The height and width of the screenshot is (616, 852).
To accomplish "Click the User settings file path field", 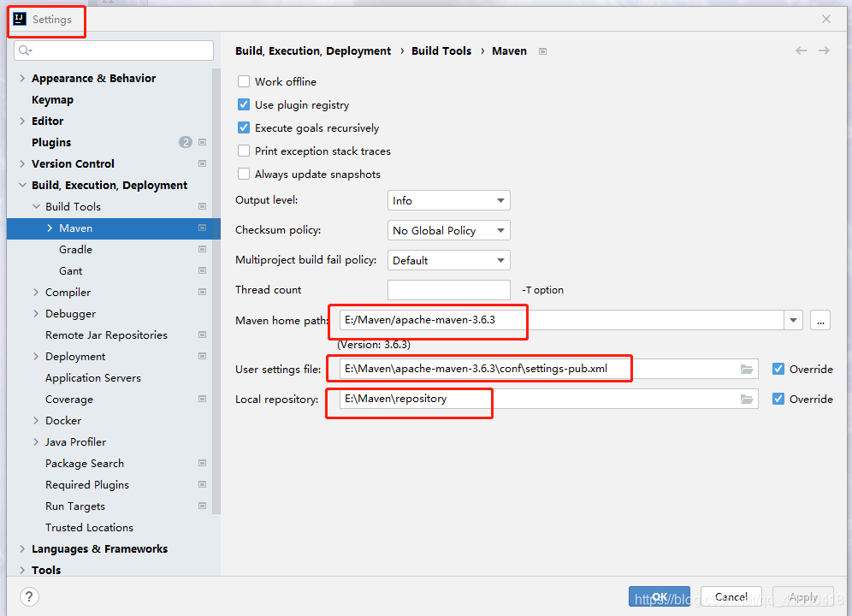I will 548,369.
